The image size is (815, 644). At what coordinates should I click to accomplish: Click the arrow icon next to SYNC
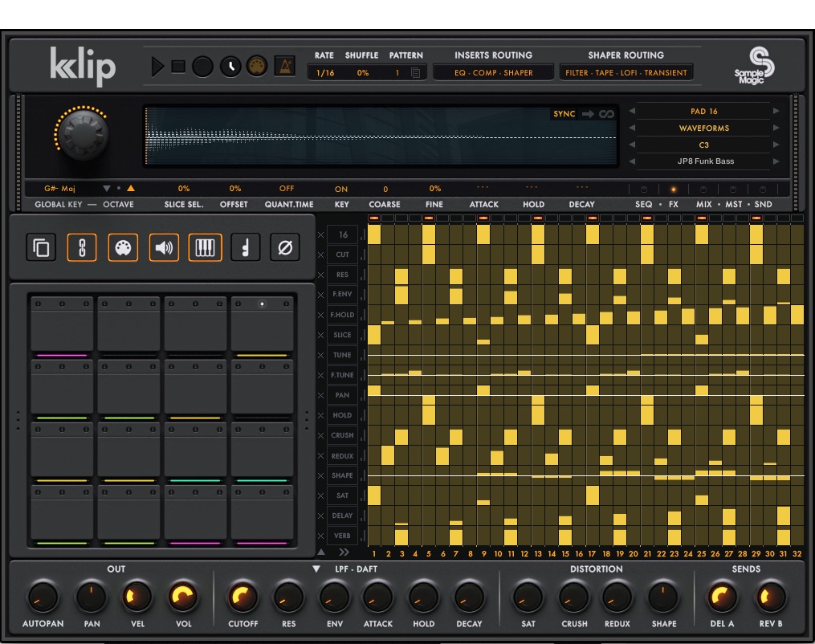click(x=588, y=114)
